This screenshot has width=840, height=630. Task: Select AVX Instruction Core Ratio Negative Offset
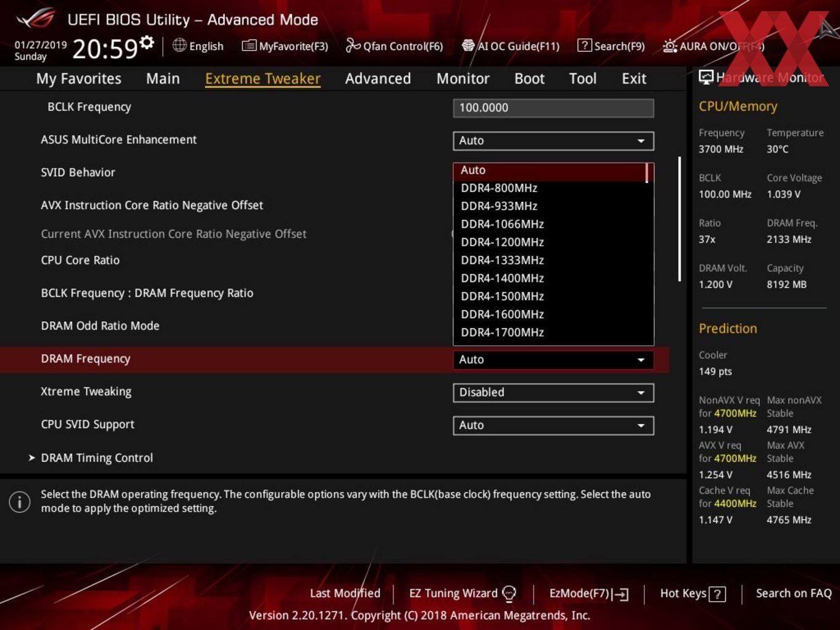[x=152, y=205]
